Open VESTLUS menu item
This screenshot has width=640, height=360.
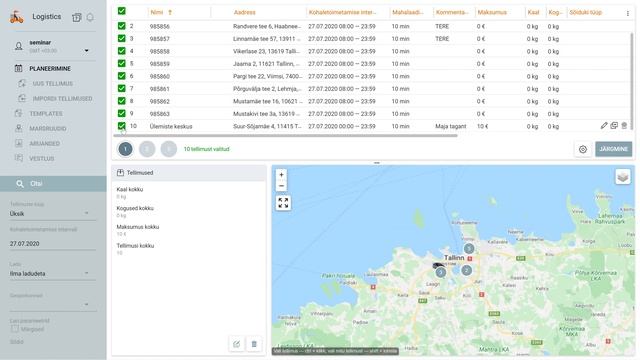(41, 158)
